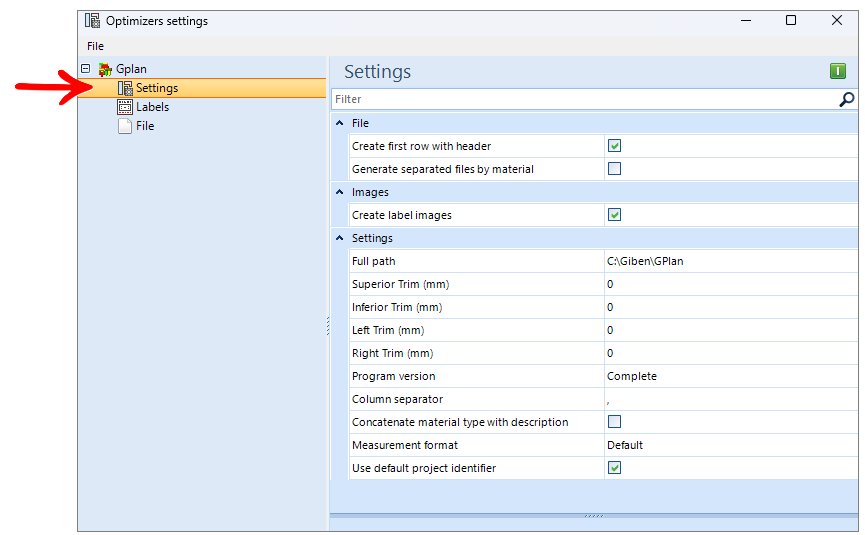
Task: Click the horizontal splitter grip below property grid
Action: (x=594, y=516)
